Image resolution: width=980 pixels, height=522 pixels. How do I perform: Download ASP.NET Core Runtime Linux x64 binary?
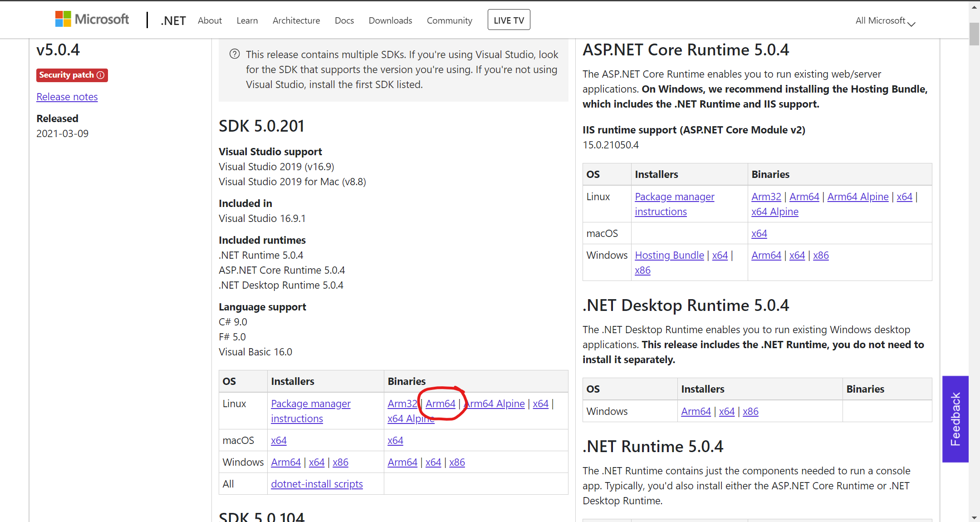[x=904, y=197]
